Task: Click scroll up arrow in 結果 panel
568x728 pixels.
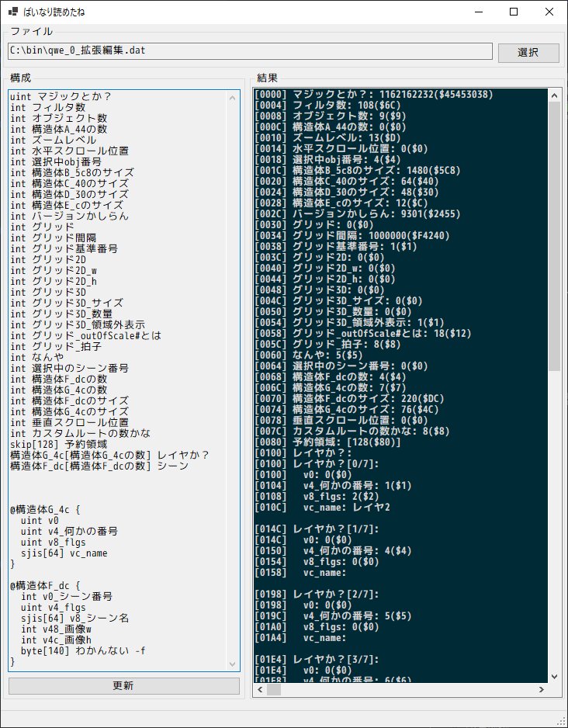Action: 555,95
